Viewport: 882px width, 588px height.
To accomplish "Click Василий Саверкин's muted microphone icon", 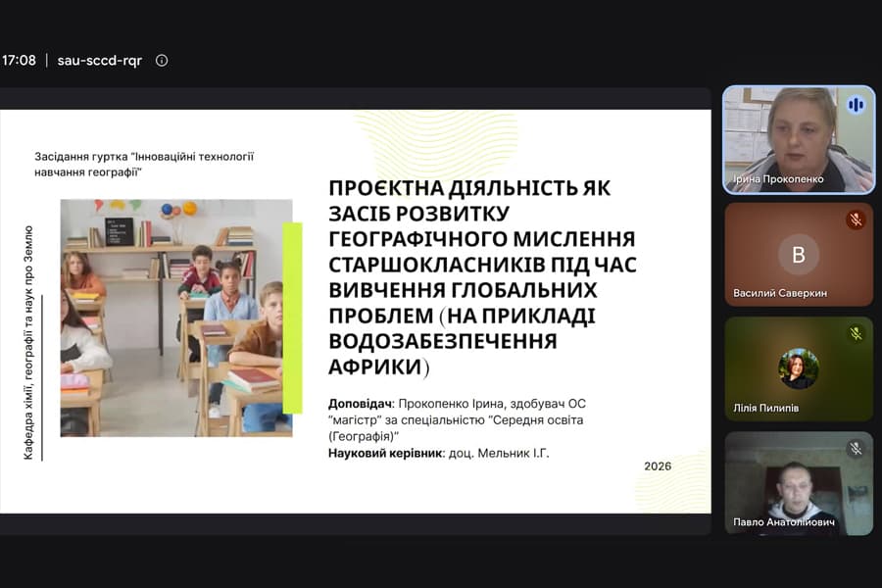I will [856, 219].
